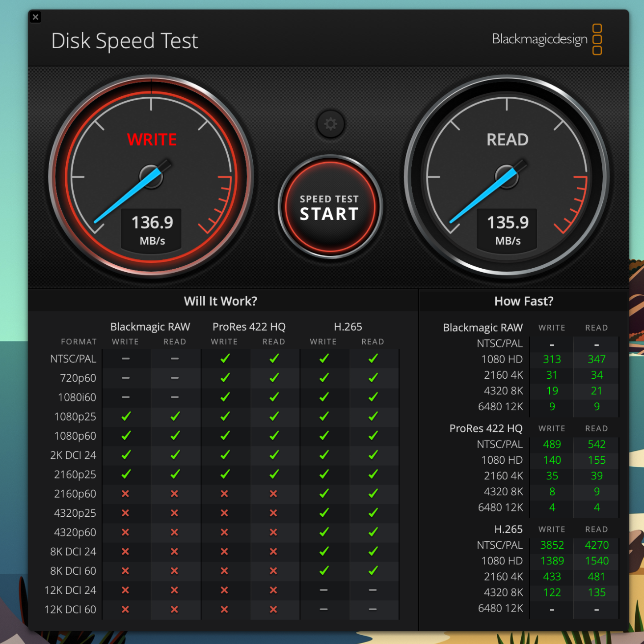Screen dimensions: 644x644
Task: Click the READ gauge speed readout 135.9
Action: click(x=508, y=223)
